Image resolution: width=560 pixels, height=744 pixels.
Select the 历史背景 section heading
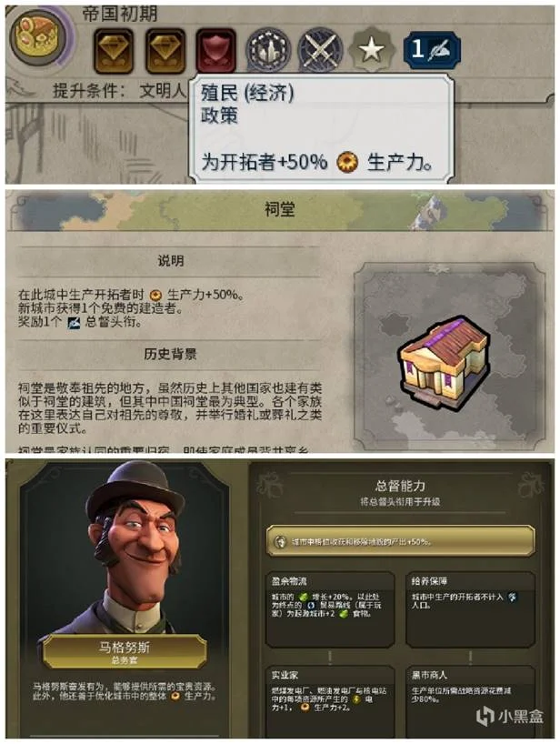(170, 354)
